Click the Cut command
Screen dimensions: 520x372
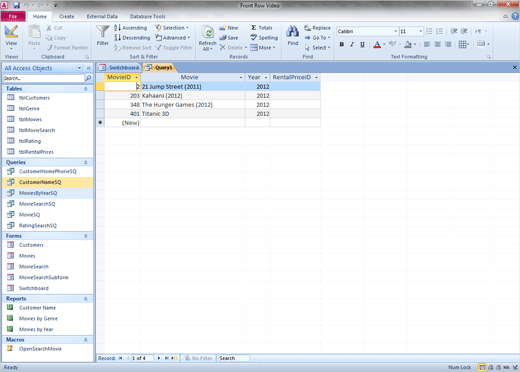54,28
